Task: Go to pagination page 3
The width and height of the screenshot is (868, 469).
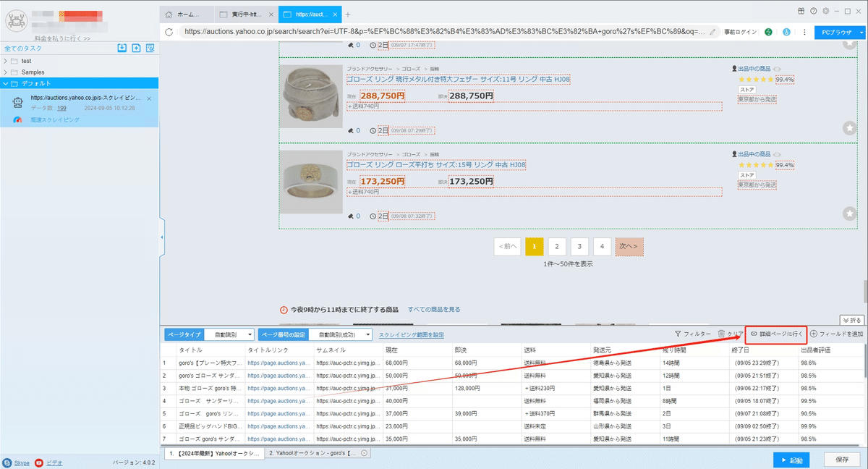Action: click(579, 246)
